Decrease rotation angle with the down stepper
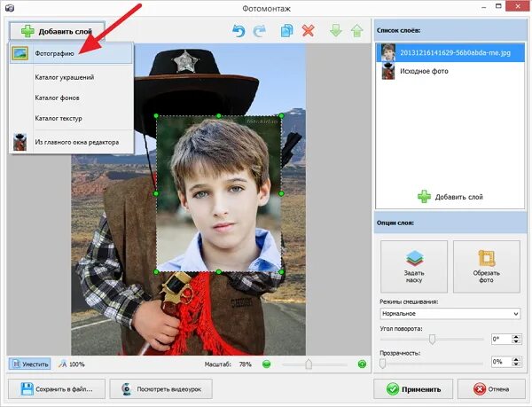Image resolution: width=532 pixels, height=407 pixels. (516, 341)
